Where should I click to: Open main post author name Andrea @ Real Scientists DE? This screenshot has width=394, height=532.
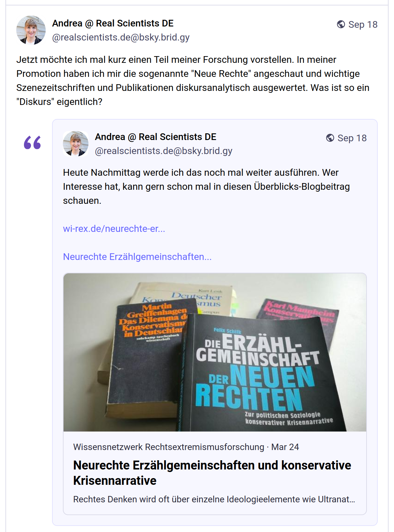(x=113, y=23)
